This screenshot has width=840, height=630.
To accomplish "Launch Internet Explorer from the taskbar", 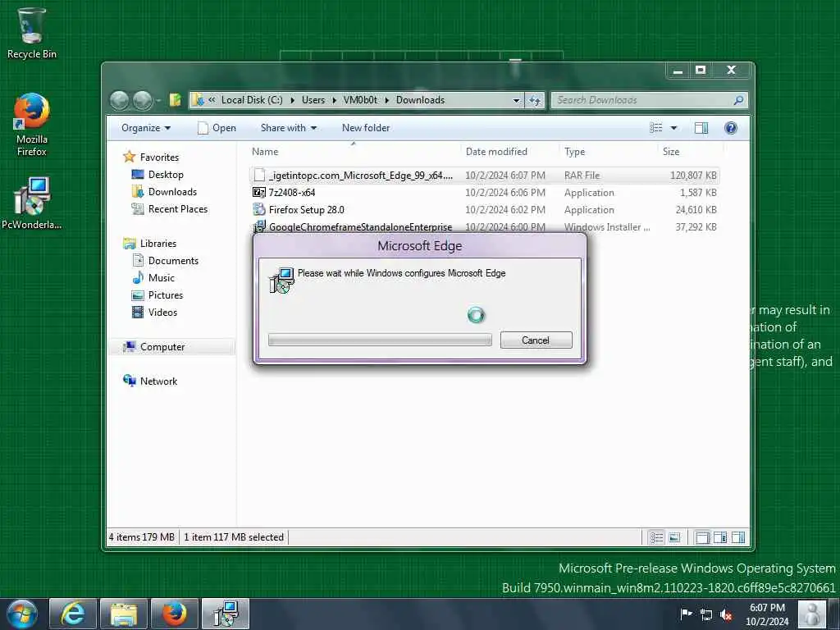I will tap(73, 614).
